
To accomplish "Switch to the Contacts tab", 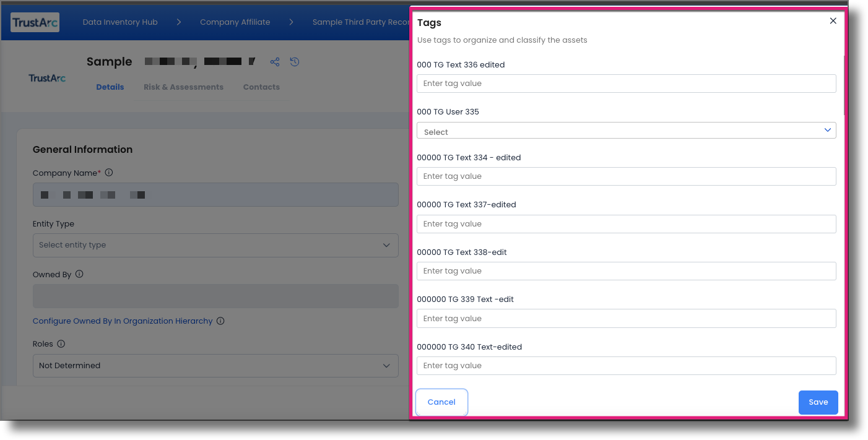I will point(261,87).
